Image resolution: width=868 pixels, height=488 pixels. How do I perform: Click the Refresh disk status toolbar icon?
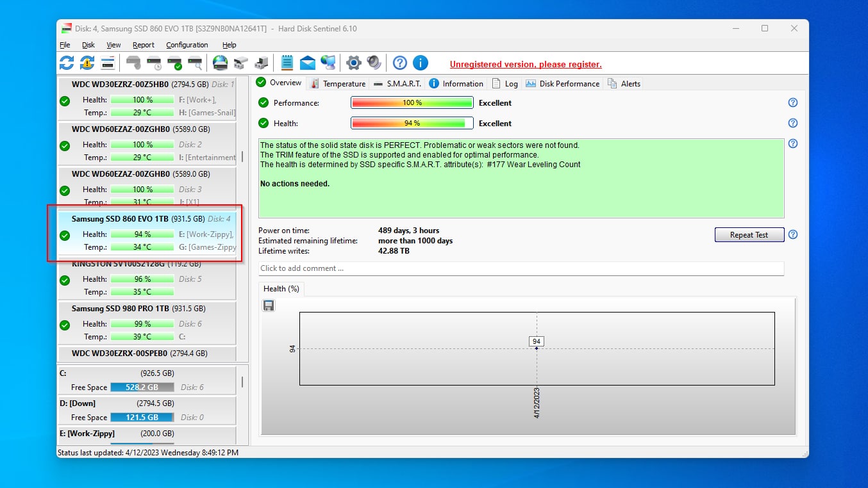pyautogui.click(x=67, y=63)
